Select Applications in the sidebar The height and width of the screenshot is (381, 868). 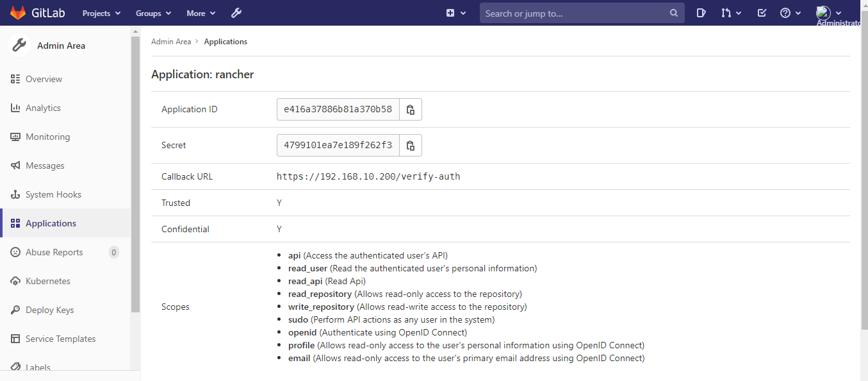click(x=65, y=223)
